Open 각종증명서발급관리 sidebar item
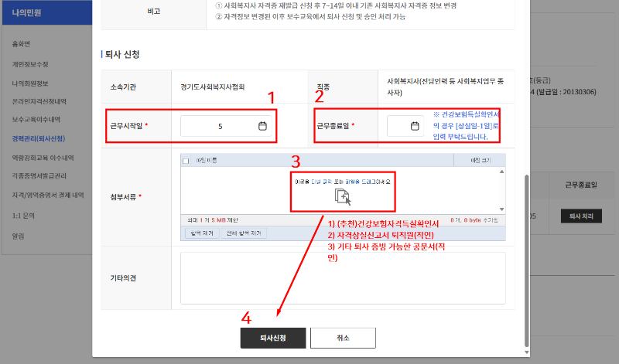This screenshot has height=364, width=619. click(x=39, y=177)
